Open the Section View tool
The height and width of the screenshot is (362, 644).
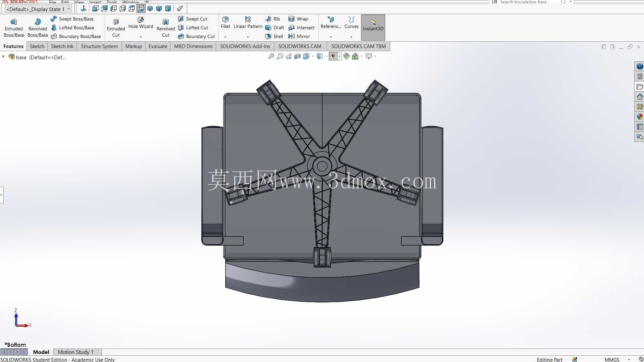click(297, 57)
